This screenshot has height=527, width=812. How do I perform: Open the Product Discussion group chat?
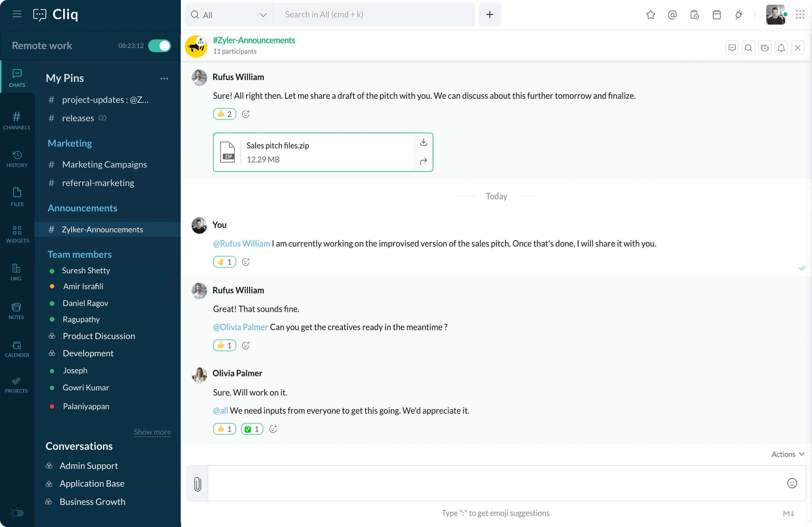coord(99,336)
